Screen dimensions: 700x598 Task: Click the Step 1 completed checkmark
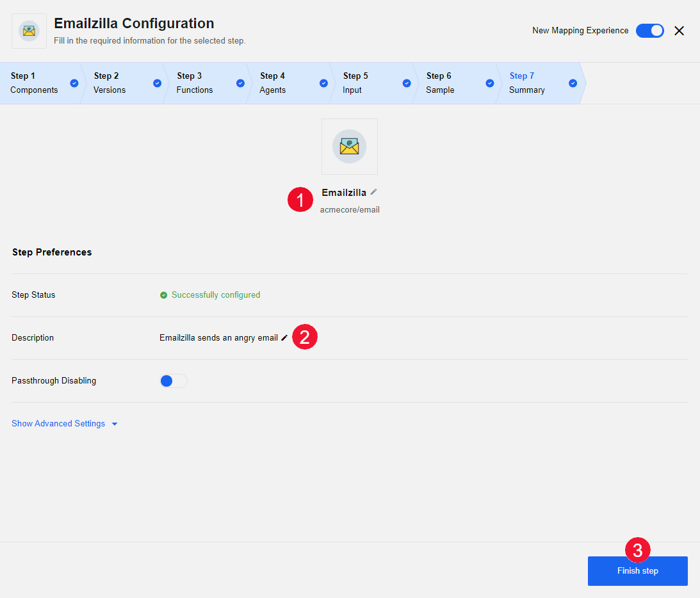(x=74, y=83)
